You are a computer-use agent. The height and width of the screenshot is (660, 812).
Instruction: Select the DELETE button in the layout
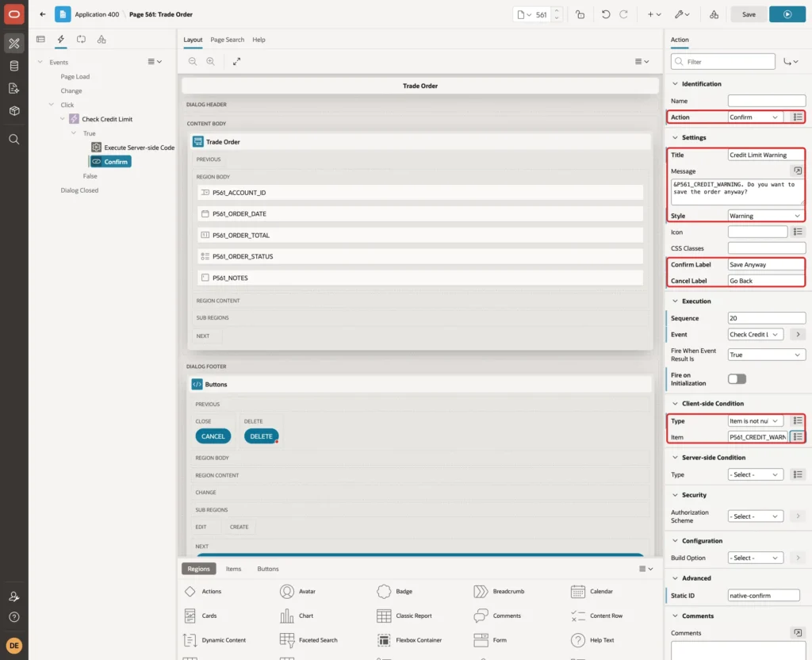[x=261, y=436]
